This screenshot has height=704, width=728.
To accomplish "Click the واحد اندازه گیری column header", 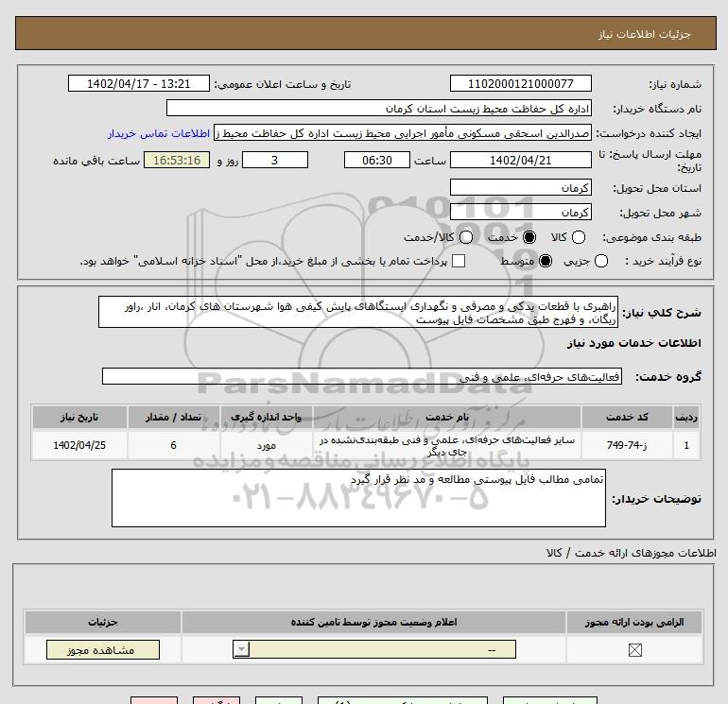I will (x=267, y=417).
